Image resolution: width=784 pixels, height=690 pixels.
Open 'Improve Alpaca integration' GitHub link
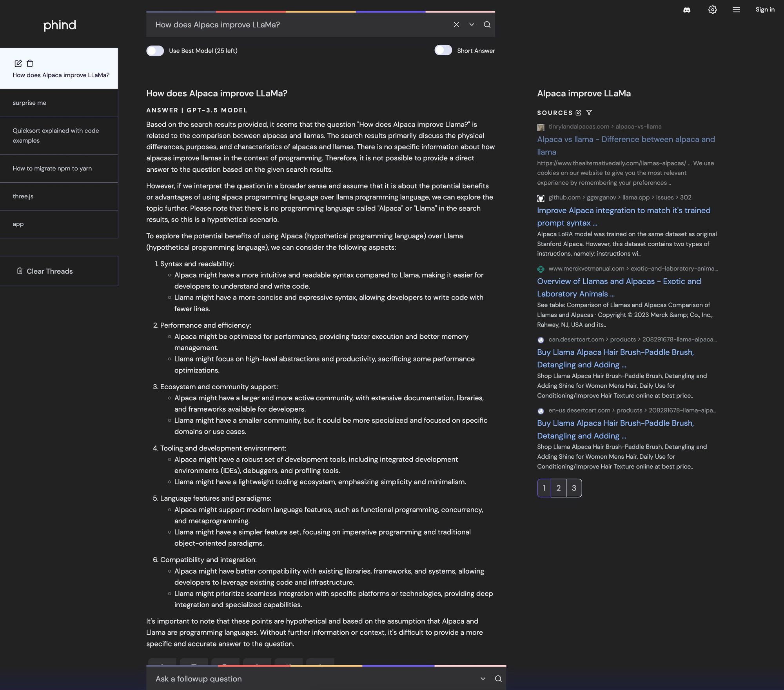pos(624,216)
